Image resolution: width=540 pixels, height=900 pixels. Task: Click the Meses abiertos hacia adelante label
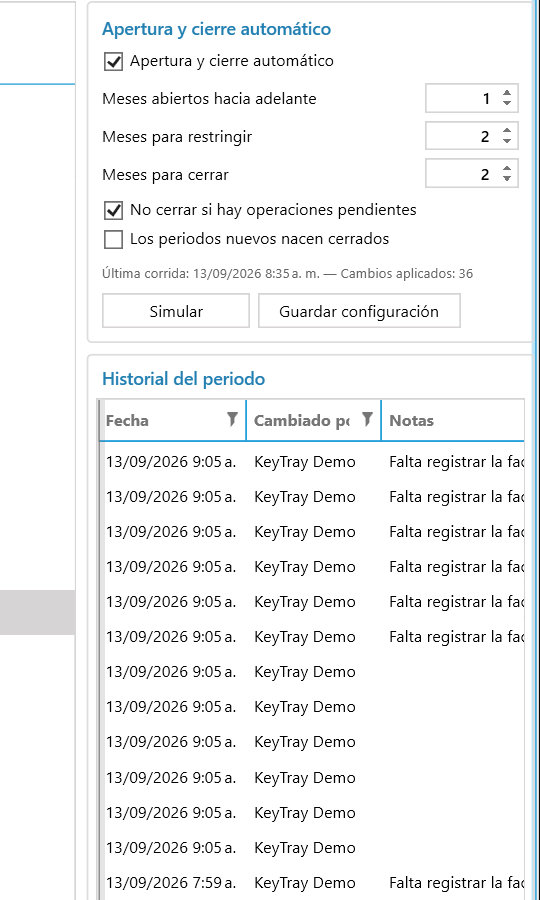209,99
